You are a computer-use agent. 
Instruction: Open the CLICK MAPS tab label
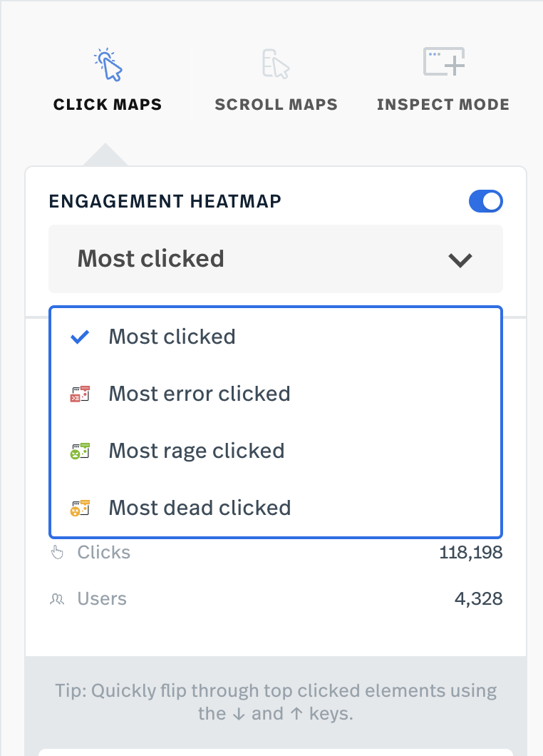pos(108,105)
